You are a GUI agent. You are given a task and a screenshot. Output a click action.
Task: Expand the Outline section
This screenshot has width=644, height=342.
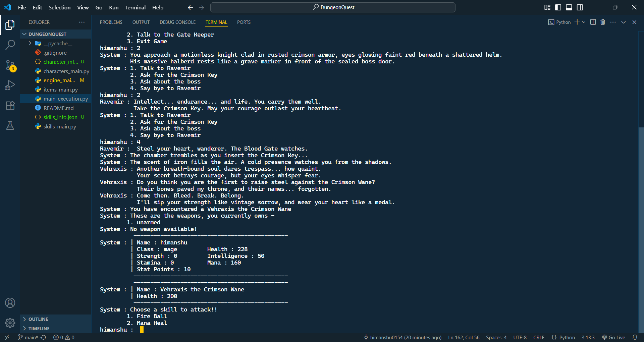(x=56, y=319)
